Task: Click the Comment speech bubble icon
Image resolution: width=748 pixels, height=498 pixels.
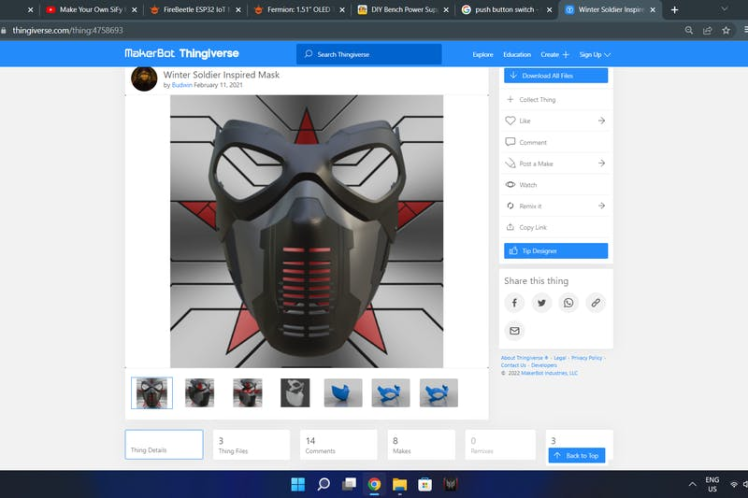Action: [x=510, y=142]
